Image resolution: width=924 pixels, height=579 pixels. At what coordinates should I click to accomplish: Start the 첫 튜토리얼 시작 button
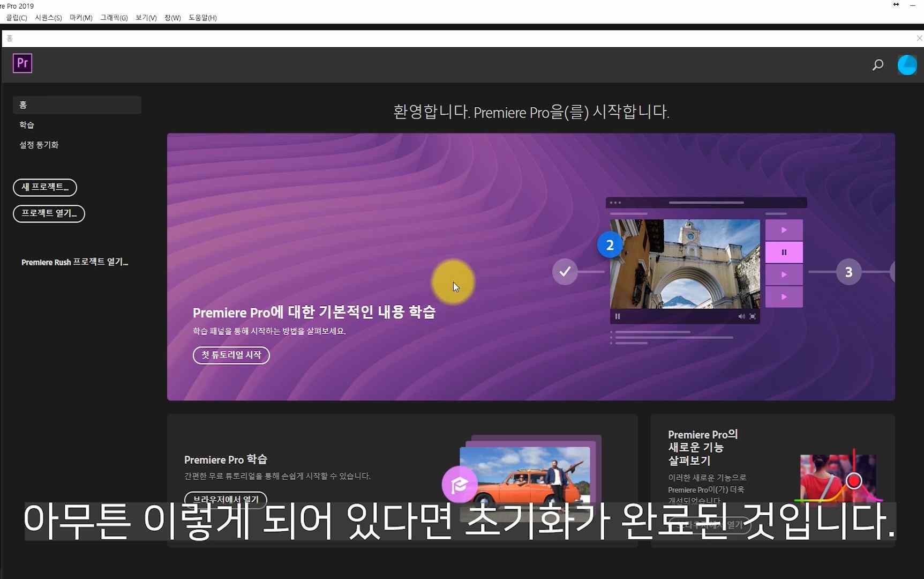(231, 355)
